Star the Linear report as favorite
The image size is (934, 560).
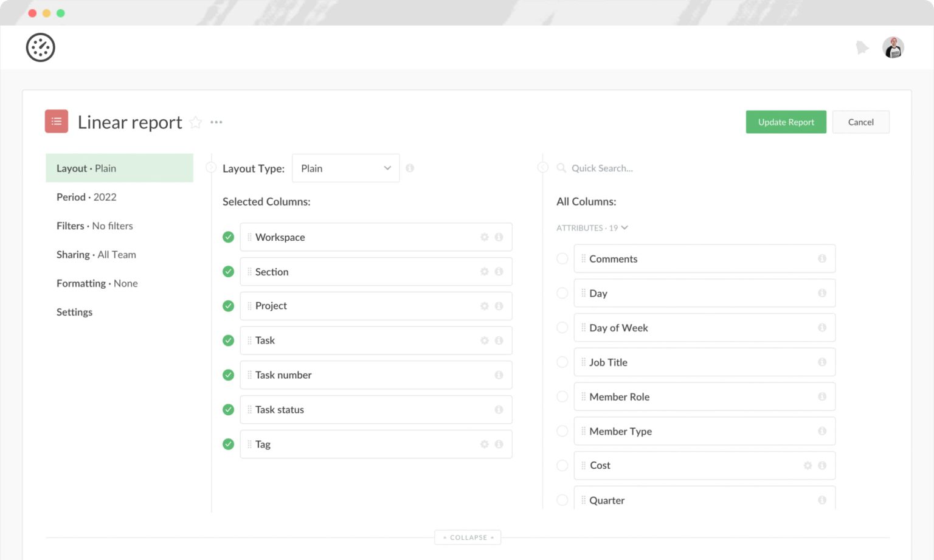[x=196, y=122]
